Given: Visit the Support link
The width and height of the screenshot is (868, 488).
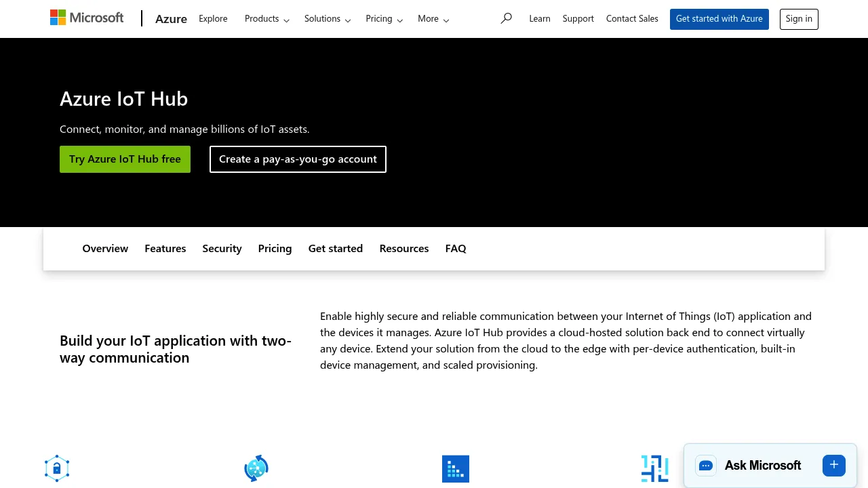Looking at the screenshot, I should (578, 19).
